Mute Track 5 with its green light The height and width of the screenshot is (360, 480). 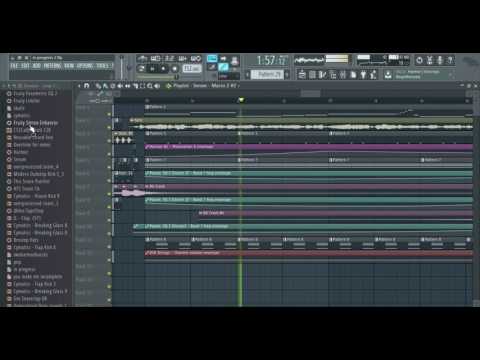click(109, 167)
